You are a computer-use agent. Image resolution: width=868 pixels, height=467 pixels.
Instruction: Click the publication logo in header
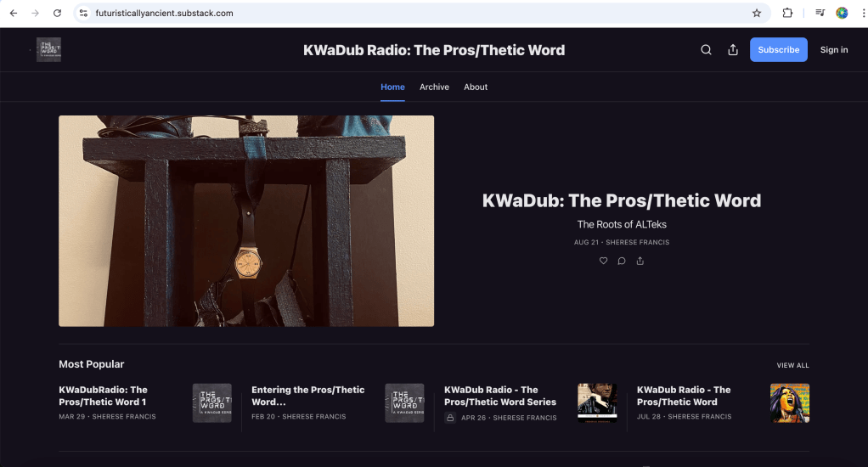point(48,50)
